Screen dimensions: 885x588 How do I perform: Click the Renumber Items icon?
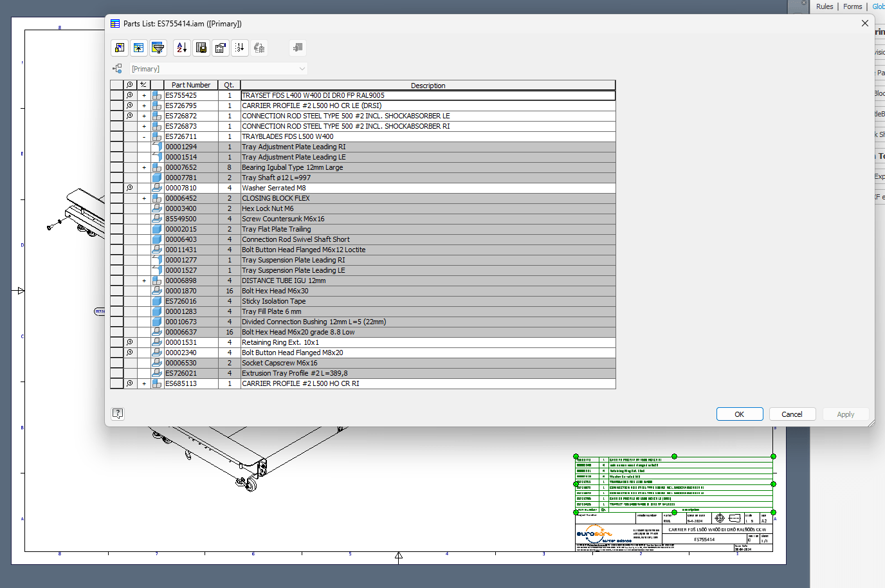(x=239, y=47)
